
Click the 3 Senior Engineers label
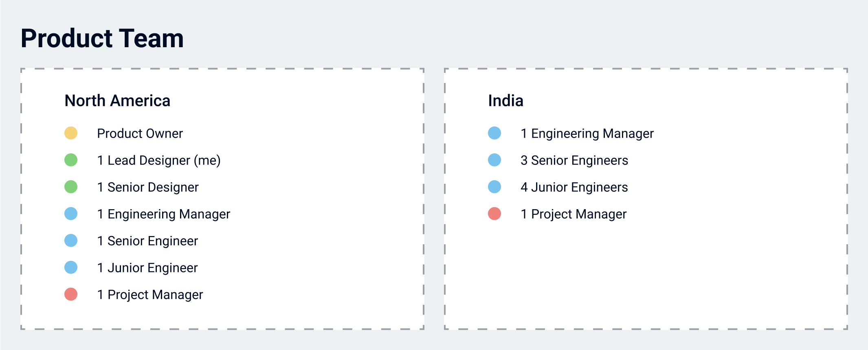(x=574, y=160)
